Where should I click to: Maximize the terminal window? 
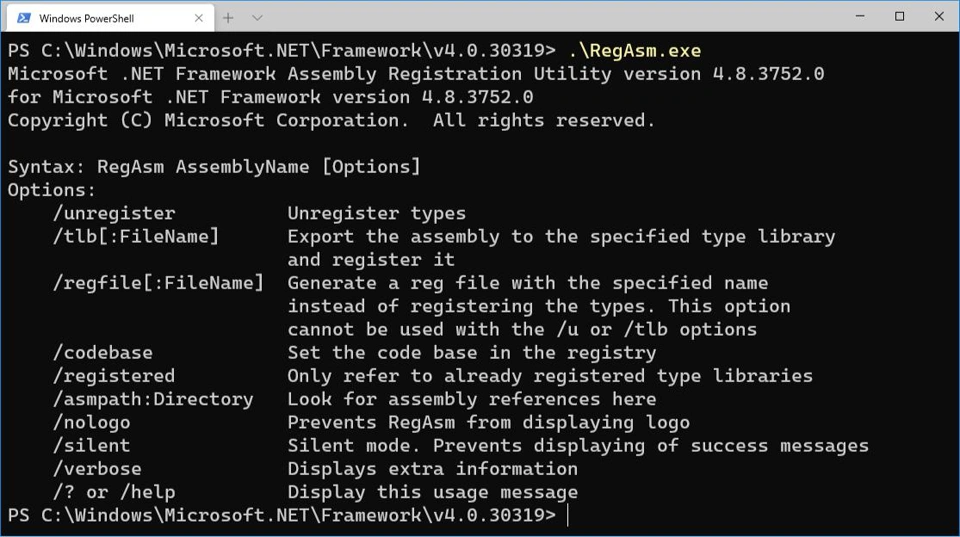899,16
